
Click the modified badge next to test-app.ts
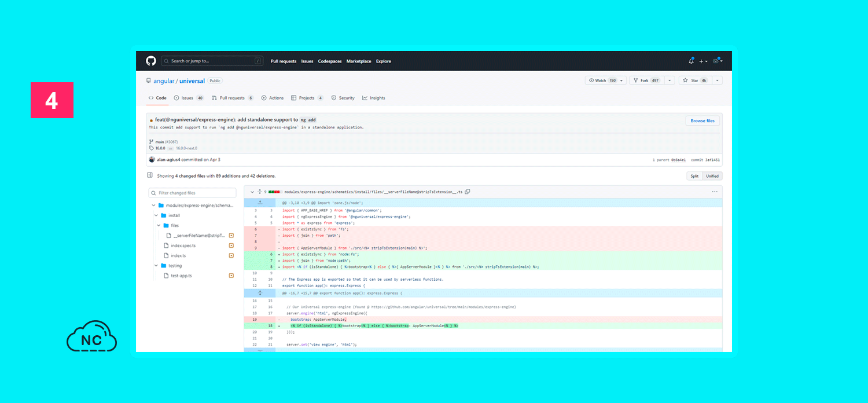click(x=231, y=276)
